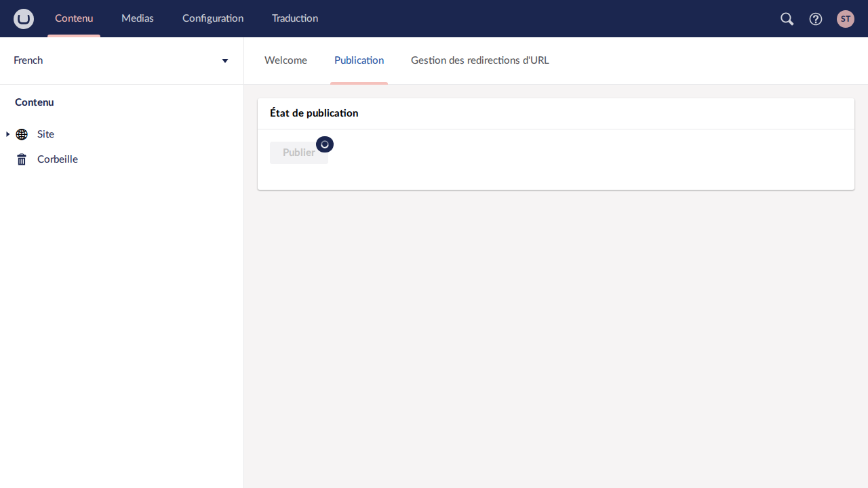Go to the Traduction section

pyautogui.click(x=295, y=18)
